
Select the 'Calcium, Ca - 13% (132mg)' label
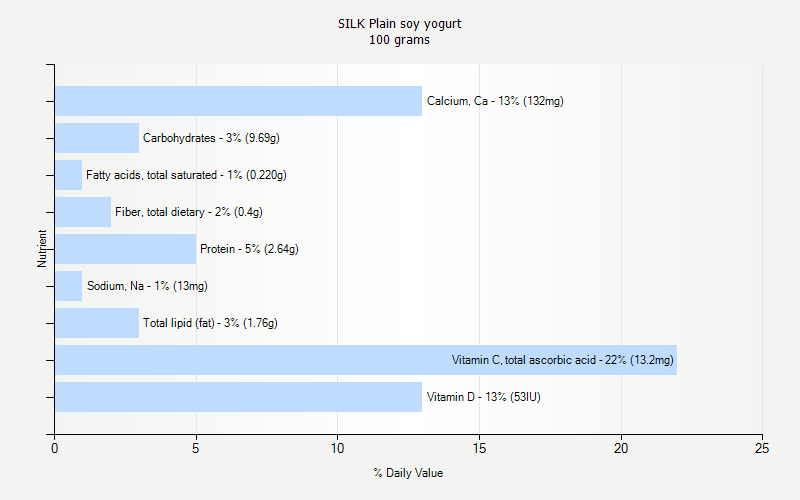495,101
